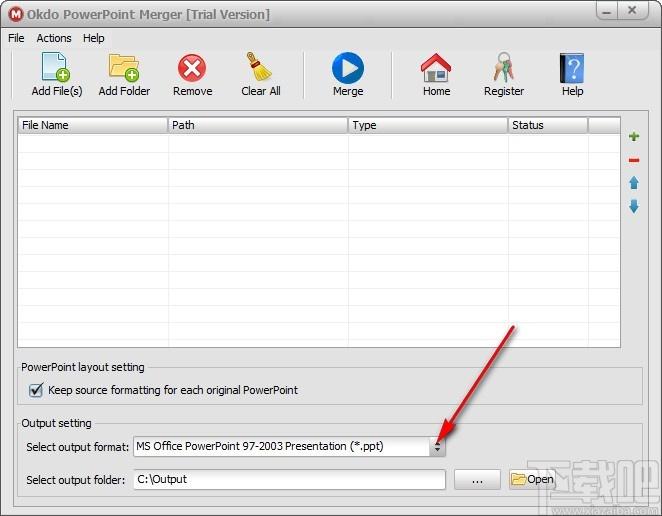Image resolution: width=662 pixels, height=516 pixels.
Task: Click the Path column header
Action: (x=258, y=125)
